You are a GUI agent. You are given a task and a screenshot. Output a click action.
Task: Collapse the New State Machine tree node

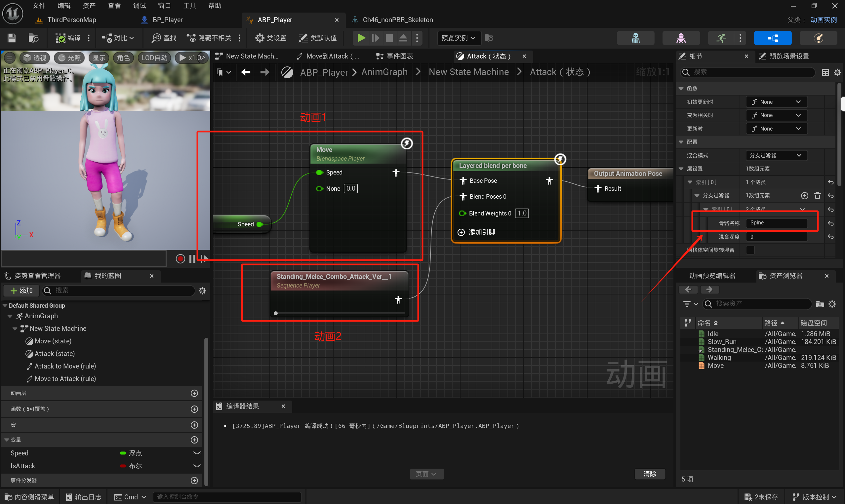(15, 329)
